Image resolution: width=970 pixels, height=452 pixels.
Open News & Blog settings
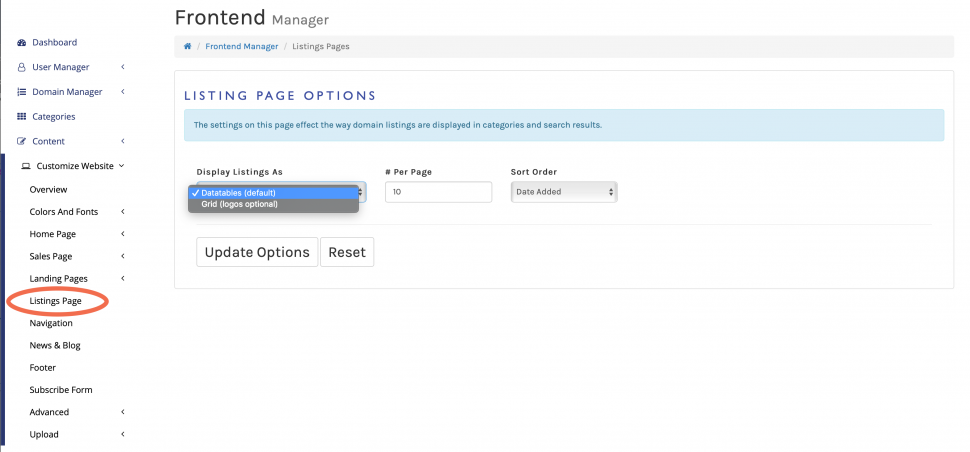click(55, 345)
